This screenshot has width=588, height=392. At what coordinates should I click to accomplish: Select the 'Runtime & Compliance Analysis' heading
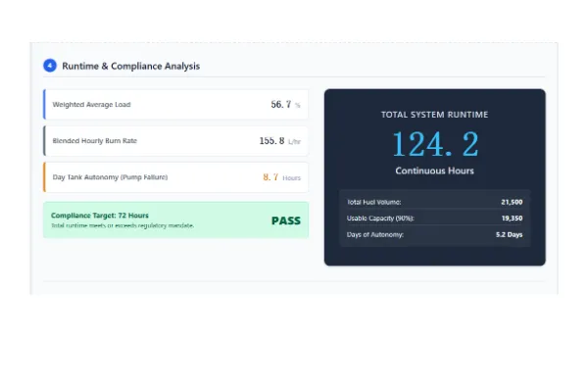(x=131, y=66)
